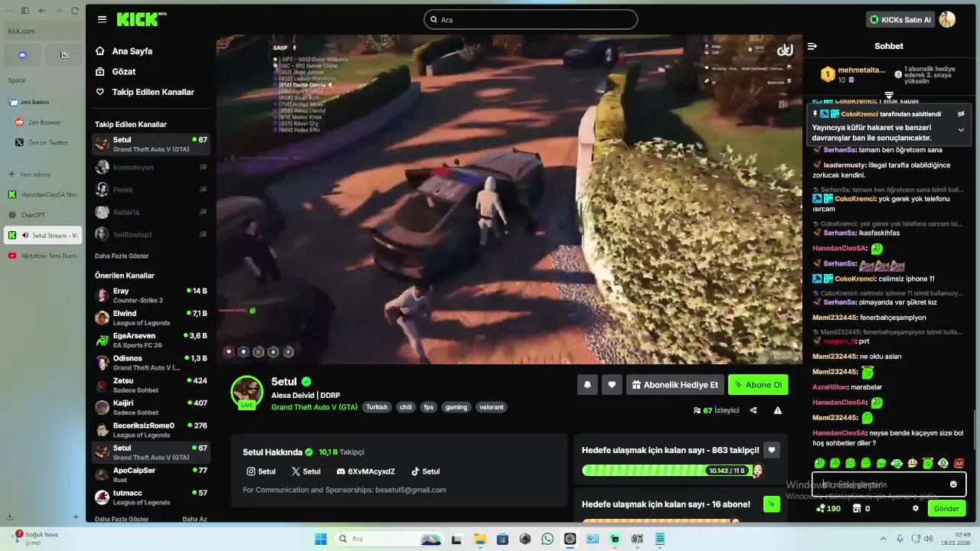Toggle notification bell for 5etul
The height and width of the screenshot is (551, 980).
point(587,385)
